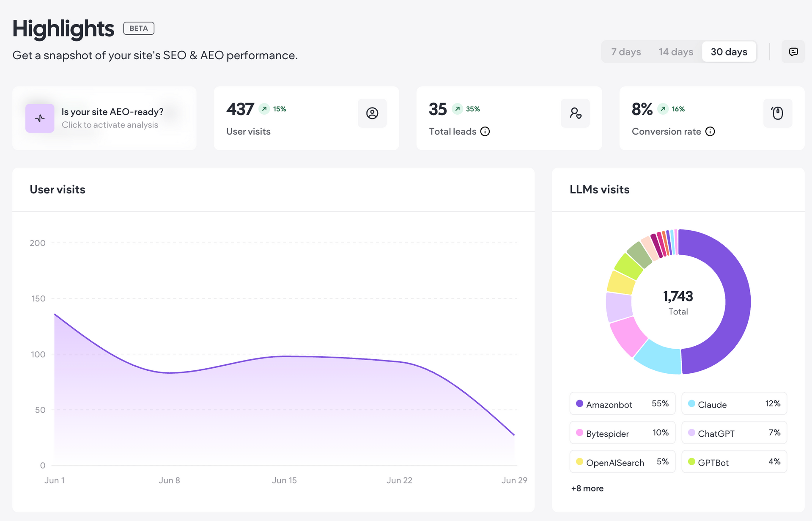
Task: Click the Conversion rate mouse icon
Action: pyautogui.click(x=778, y=113)
